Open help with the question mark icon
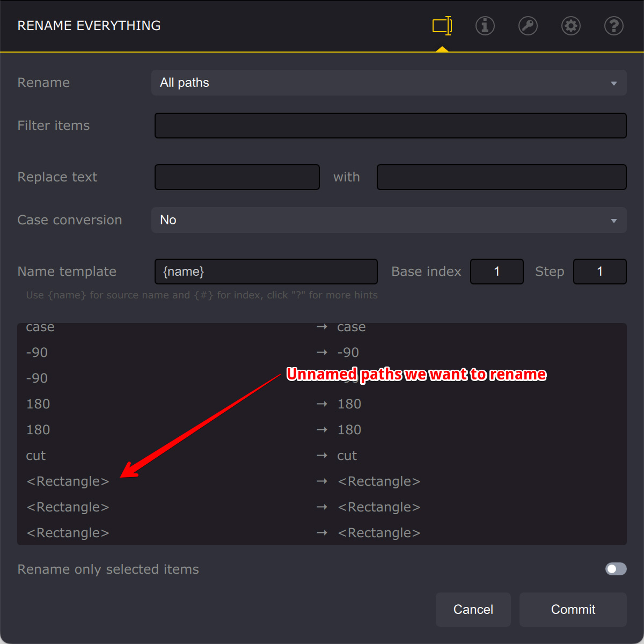 (613, 26)
